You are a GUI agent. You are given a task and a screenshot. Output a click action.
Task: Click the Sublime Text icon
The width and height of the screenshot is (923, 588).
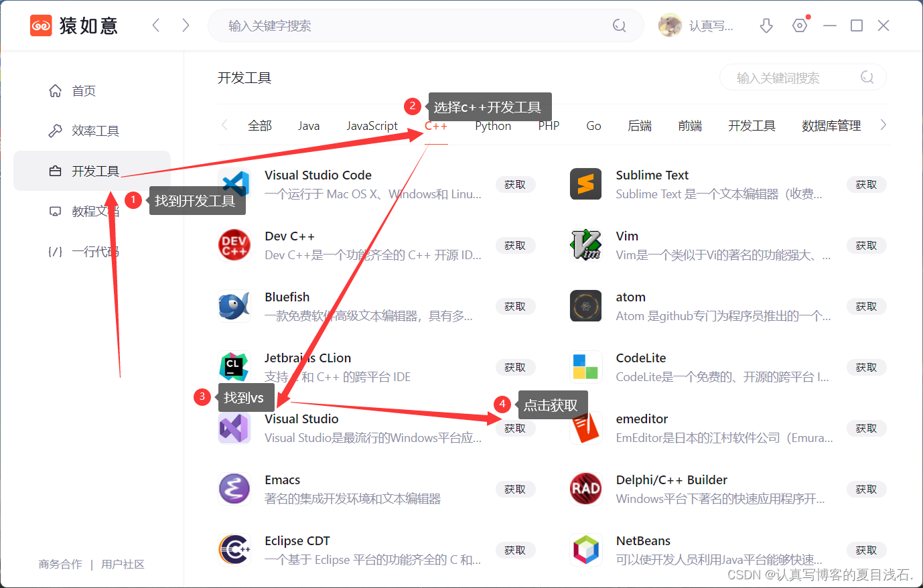(x=586, y=184)
